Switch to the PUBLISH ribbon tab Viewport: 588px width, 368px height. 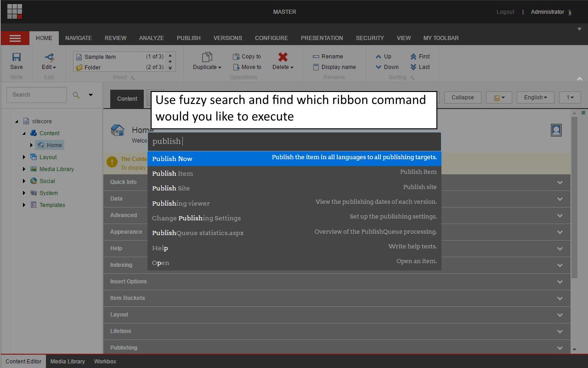(188, 38)
